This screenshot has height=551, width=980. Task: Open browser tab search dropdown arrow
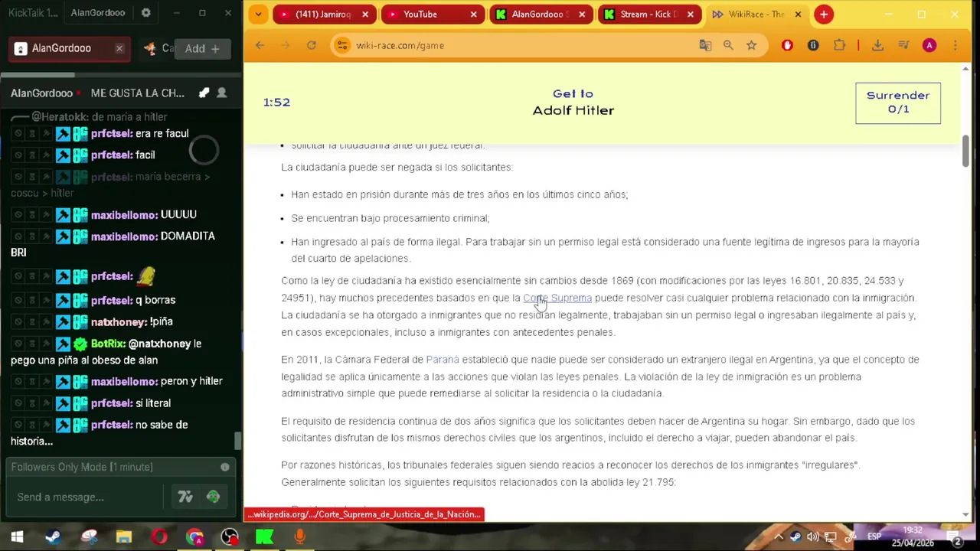pyautogui.click(x=258, y=14)
